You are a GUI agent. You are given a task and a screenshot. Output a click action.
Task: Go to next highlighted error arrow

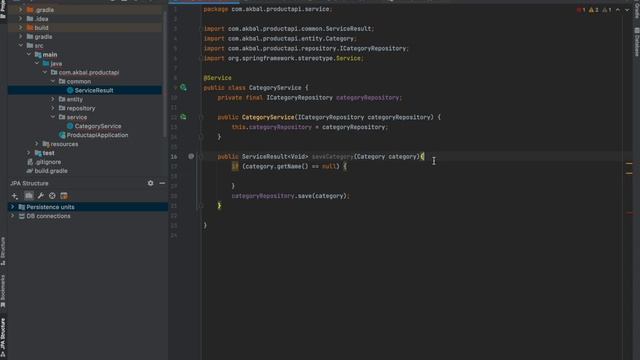click(627, 10)
